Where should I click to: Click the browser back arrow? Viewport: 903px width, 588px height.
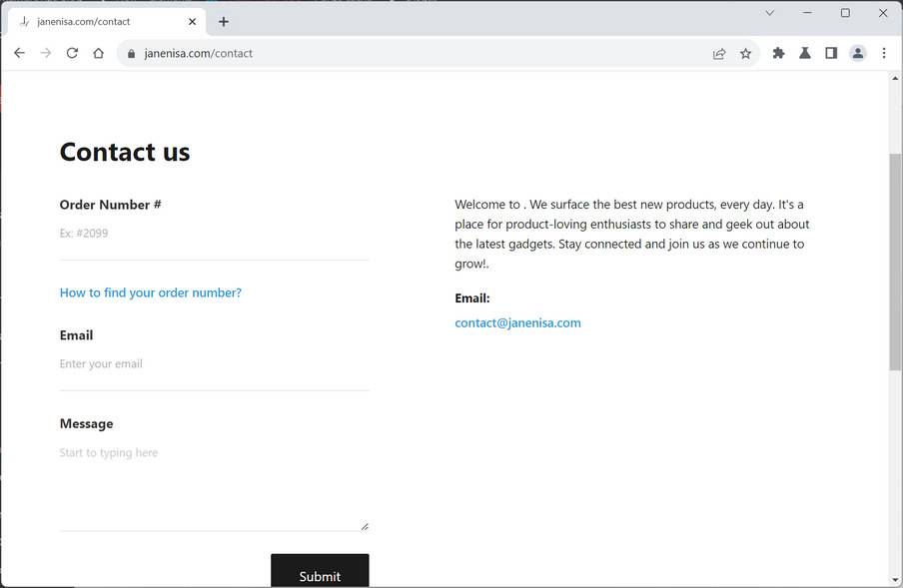point(19,53)
